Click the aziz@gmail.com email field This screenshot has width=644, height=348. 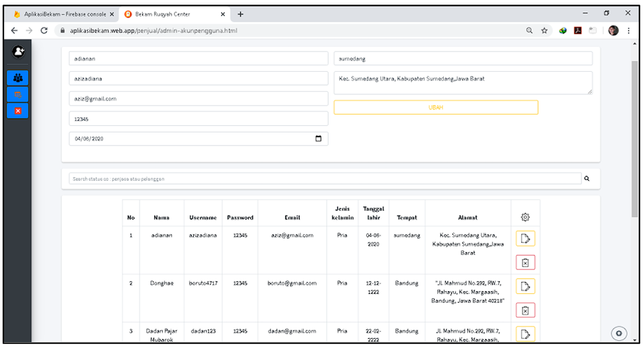(x=198, y=99)
